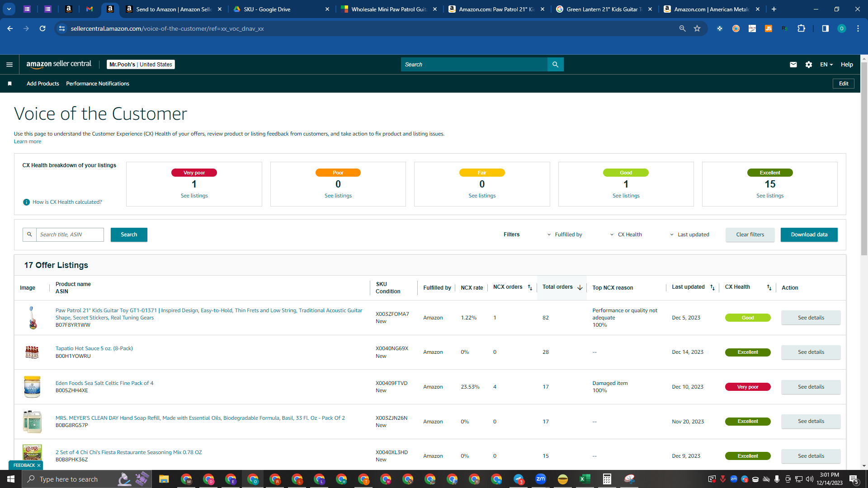Viewport: 868px width, 488px height.
Task: Click the info icon beside CX Health calculated
Action: (26, 202)
